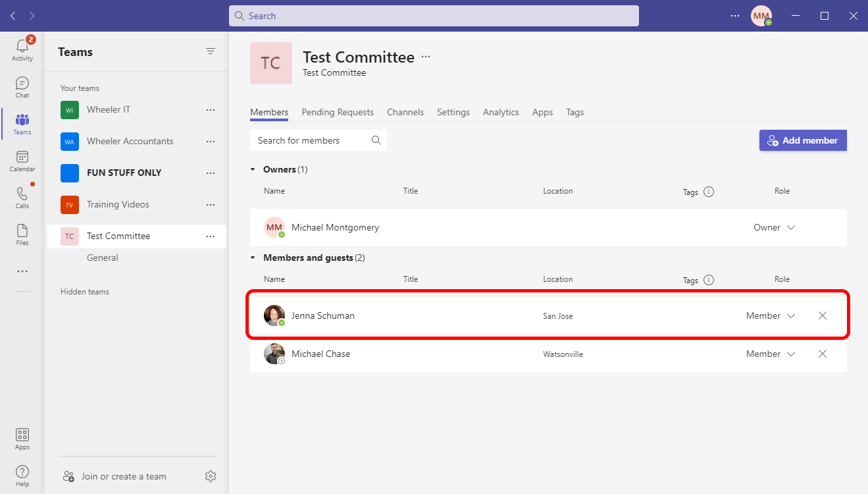
Task: Open the filter teams icon
Action: click(x=211, y=51)
